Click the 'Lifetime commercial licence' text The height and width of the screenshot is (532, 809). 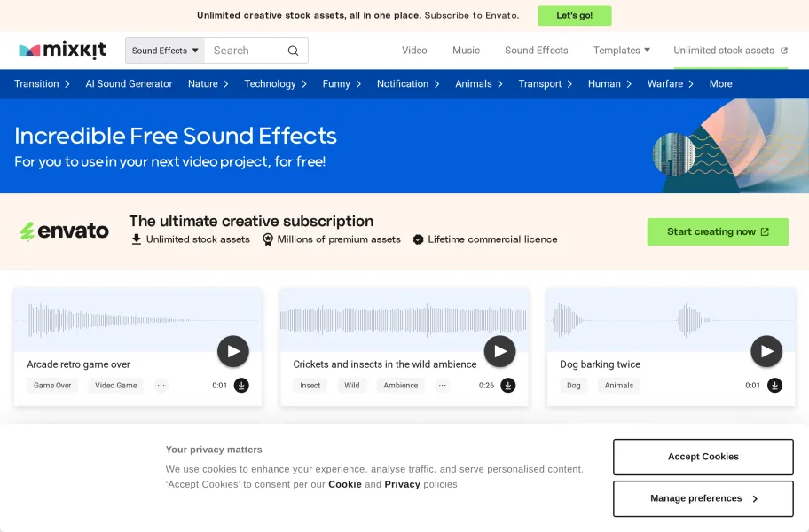492,239
